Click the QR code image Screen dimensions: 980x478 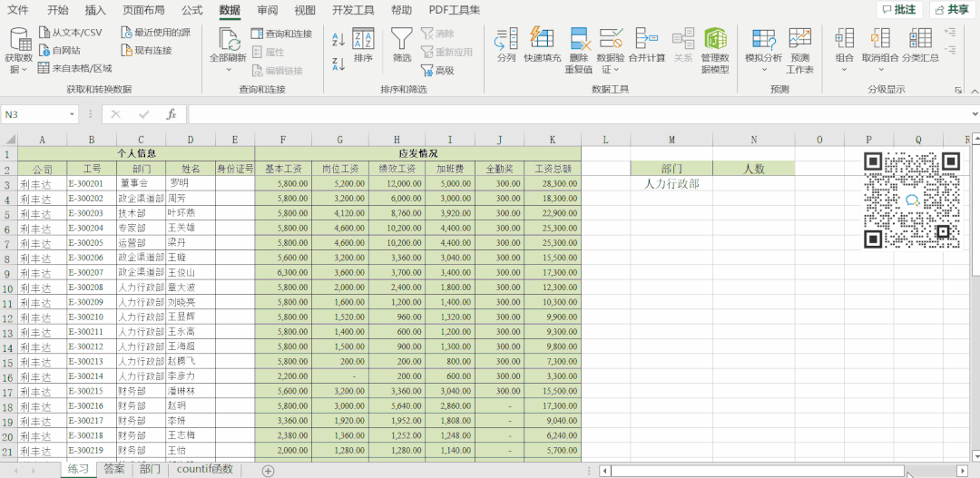coord(912,200)
